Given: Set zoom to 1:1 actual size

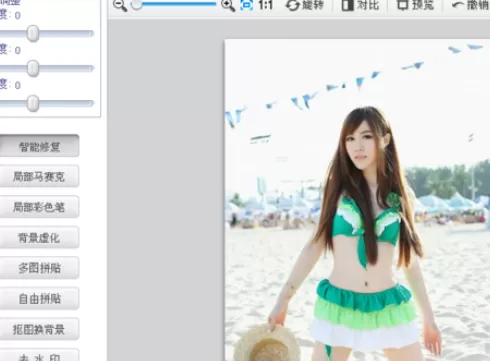Looking at the screenshot, I should (x=266, y=5).
